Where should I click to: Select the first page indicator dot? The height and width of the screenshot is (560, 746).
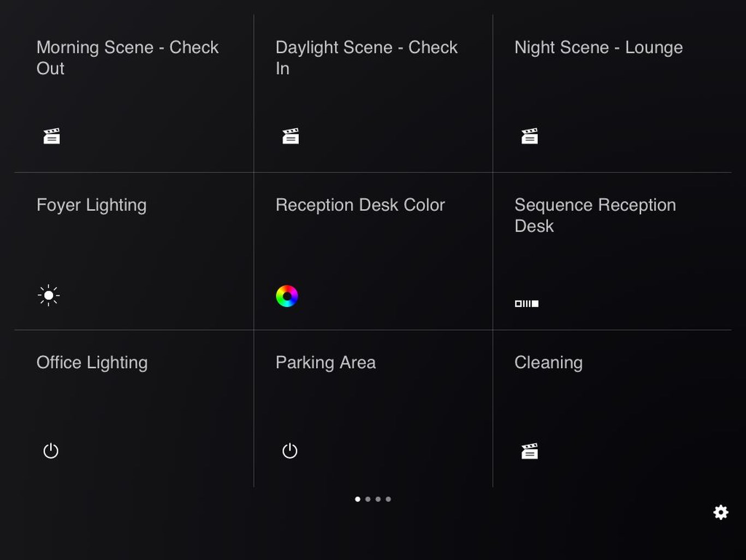(358, 499)
